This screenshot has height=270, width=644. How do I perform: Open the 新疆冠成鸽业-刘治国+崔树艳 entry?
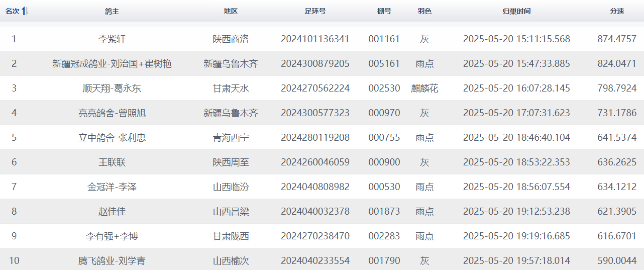(112, 64)
